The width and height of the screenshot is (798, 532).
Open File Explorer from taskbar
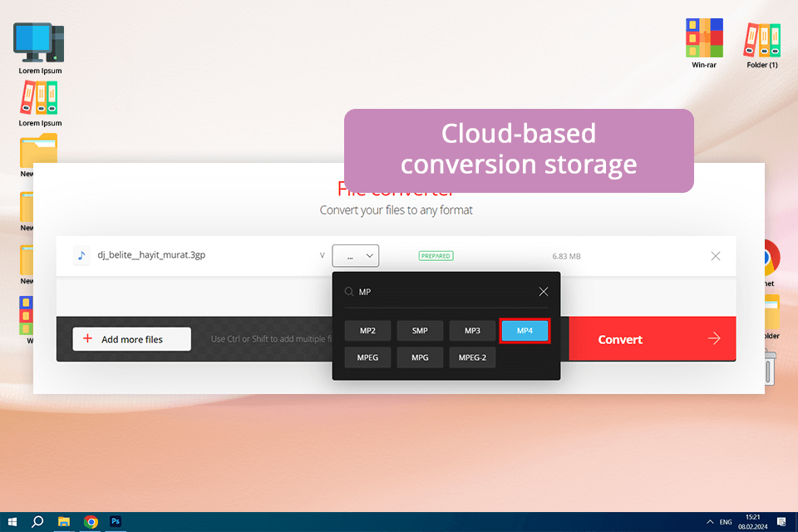coord(64,522)
